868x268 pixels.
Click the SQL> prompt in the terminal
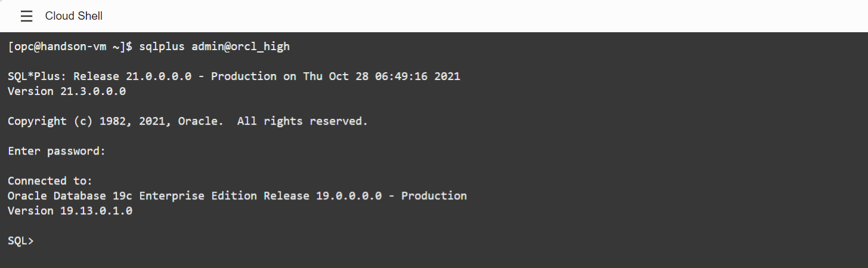point(21,241)
